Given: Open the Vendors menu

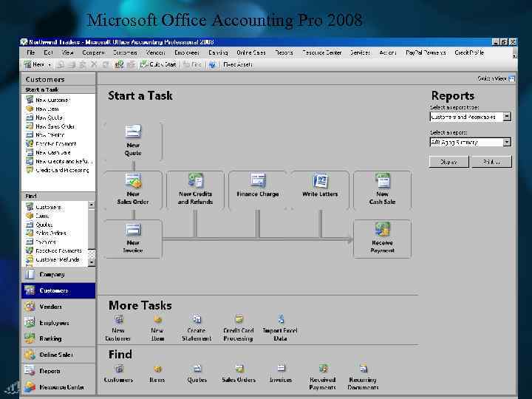Looking at the screenshot, I should coord(156,52).
